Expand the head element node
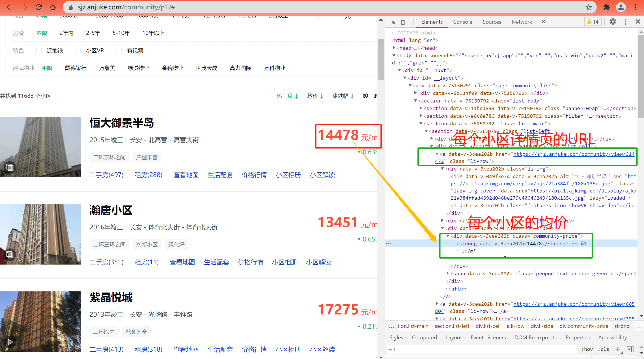 (394, 48)
